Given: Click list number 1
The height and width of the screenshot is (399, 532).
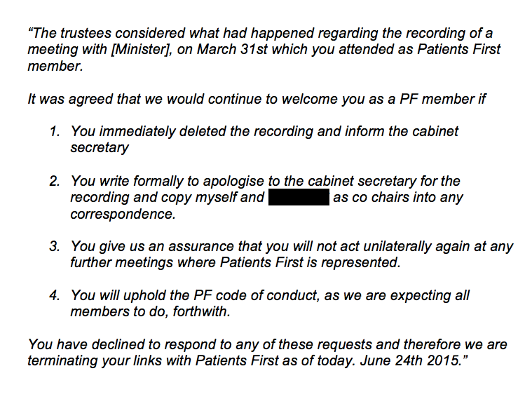Looking at the screenshot, I should [x=55, y=131].
